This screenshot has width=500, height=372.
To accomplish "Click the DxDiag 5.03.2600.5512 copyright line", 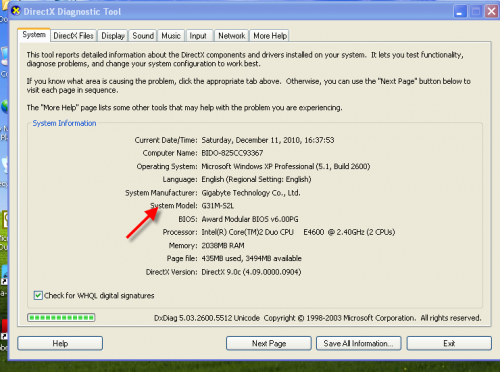I will pos(318,318).
